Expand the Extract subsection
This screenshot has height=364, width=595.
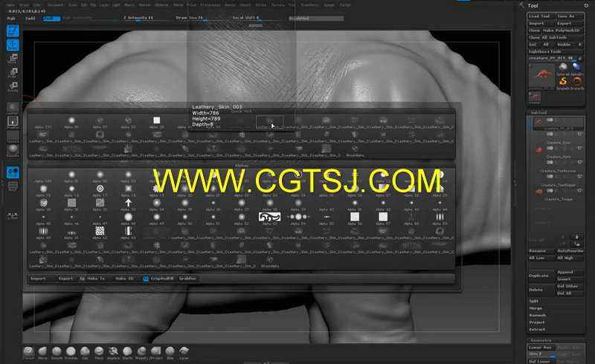pos(537,330)
